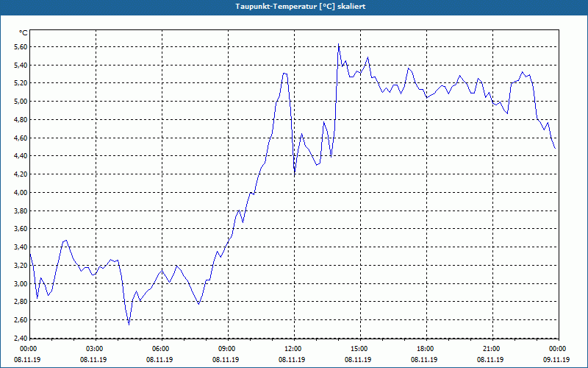Select the 08.11.19 date under 06:00

pos(159,360)
